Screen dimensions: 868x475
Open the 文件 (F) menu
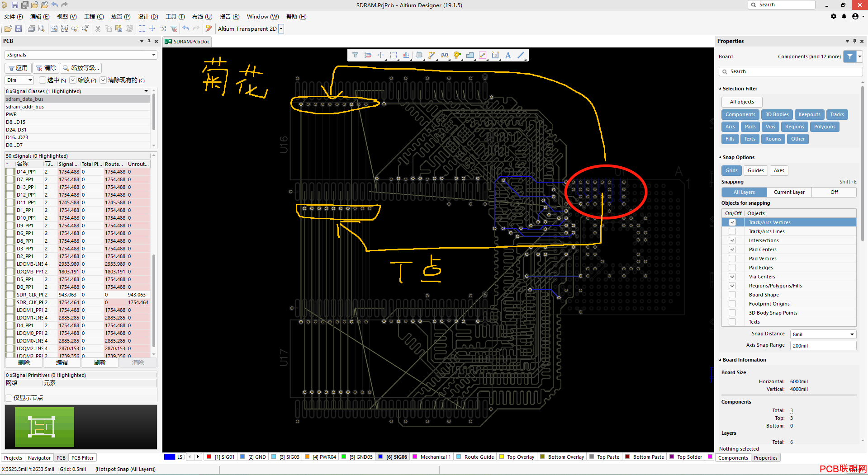(13, 17)
